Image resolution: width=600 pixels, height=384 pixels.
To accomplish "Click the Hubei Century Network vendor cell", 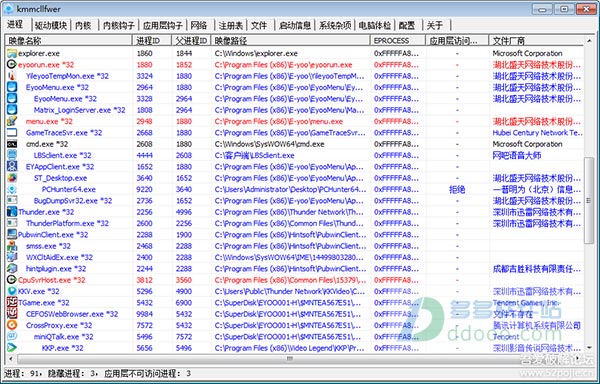I will (538, 133).
